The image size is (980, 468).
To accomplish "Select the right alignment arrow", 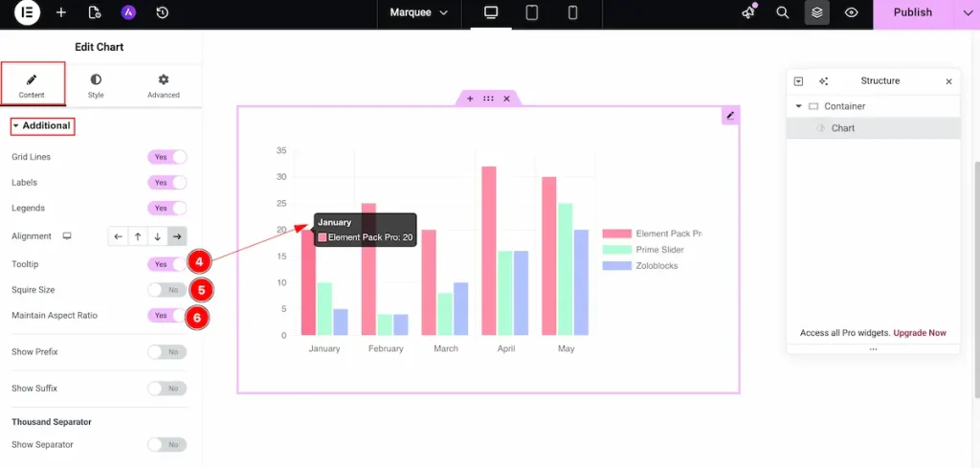I will coord(177,236).
